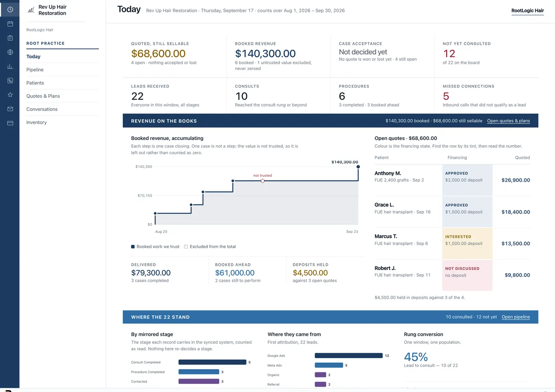
Task: Open the calendar icon in the sidebar rail
Action: point(10,24)
